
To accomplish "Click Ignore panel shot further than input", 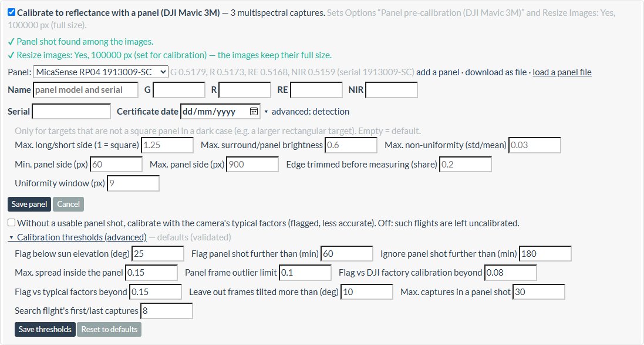I will pyautogui.click(x=545, y=254).
